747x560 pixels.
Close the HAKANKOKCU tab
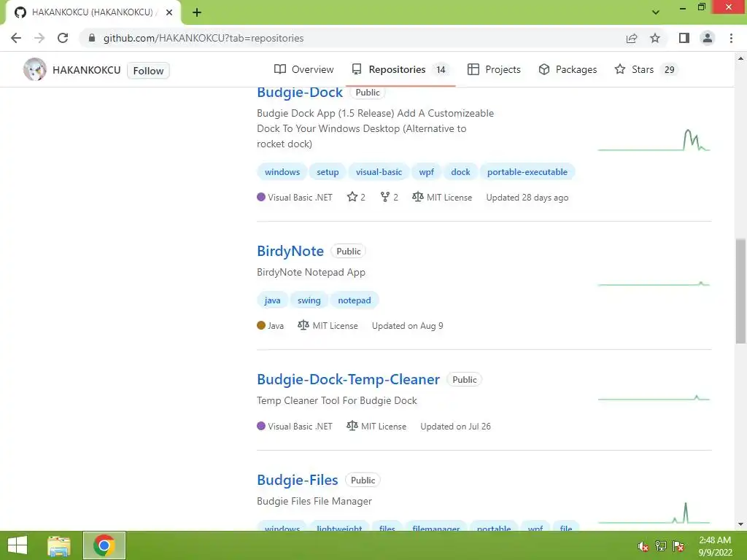[169, 12]
